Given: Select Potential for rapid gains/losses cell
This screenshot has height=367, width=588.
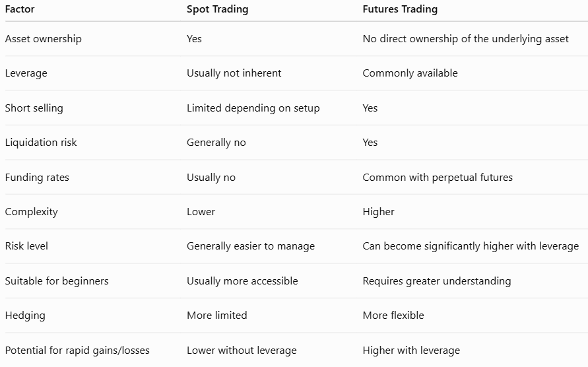Looking at the screenshot, I should pyautogui.click(x=77, y=350).
